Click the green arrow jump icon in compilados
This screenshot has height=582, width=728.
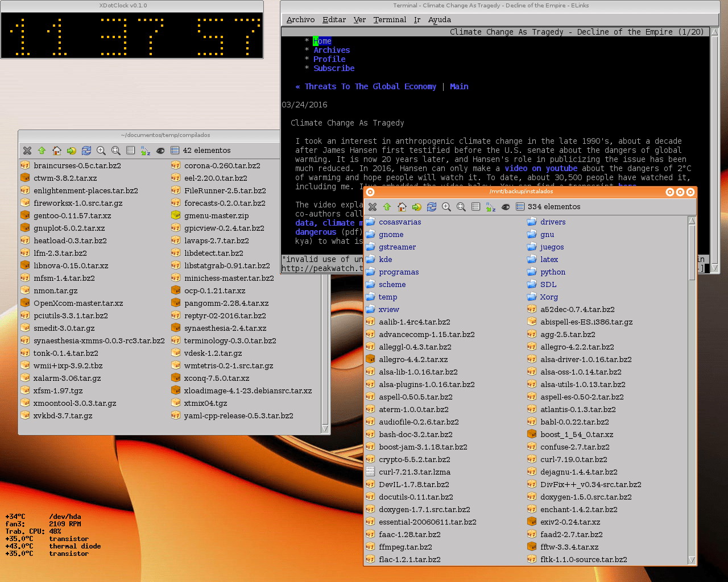tap(71, 151)
